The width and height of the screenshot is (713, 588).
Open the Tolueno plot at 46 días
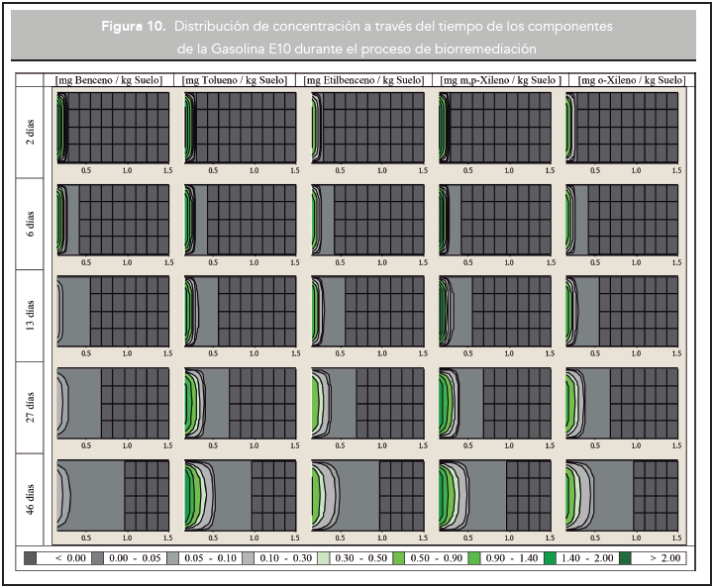click(240, 494)
